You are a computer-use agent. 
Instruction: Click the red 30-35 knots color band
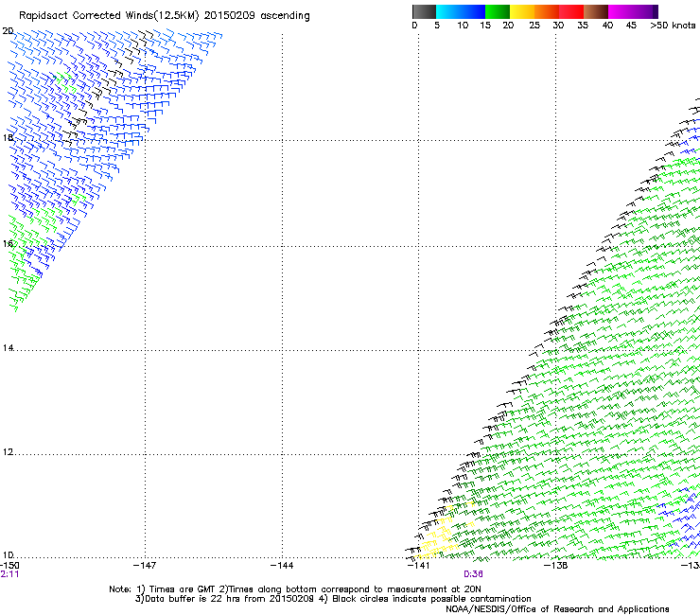571,11
